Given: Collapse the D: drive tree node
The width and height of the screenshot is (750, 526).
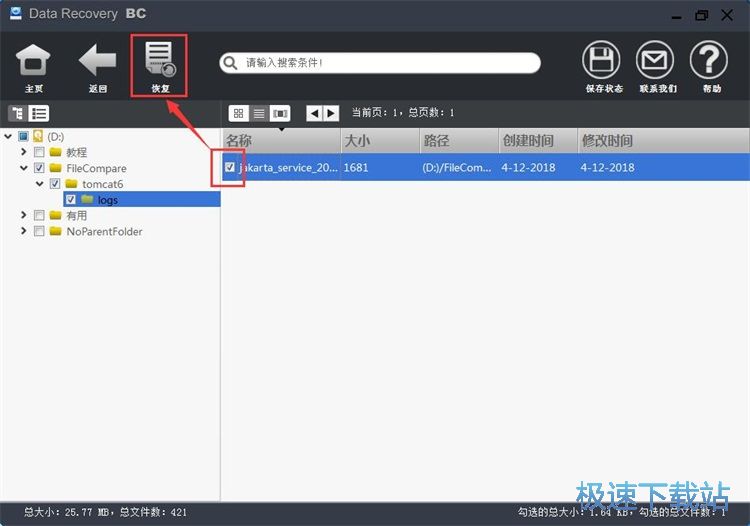Looking at the screenshot, I should (8, 136).
